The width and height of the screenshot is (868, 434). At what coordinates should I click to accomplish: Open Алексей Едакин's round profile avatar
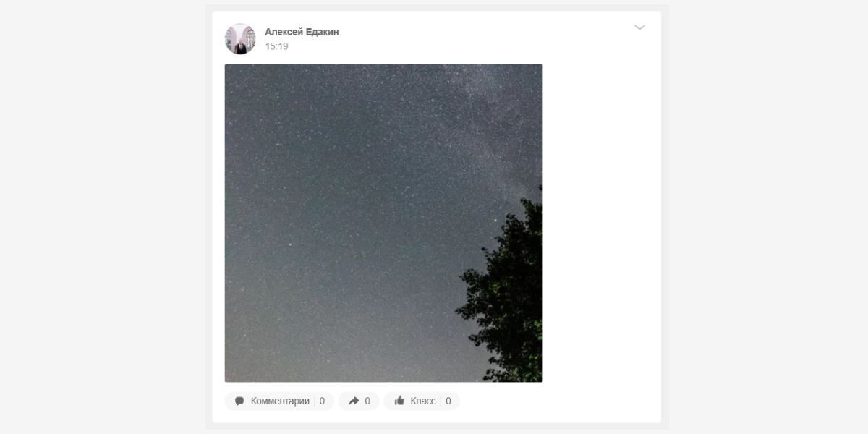click(x=240, y=39)
